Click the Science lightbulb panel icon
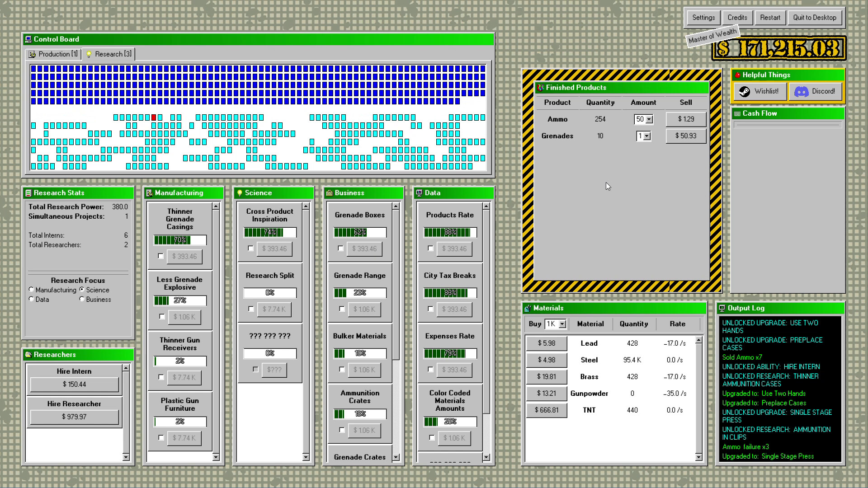 [x=240, y=193]
